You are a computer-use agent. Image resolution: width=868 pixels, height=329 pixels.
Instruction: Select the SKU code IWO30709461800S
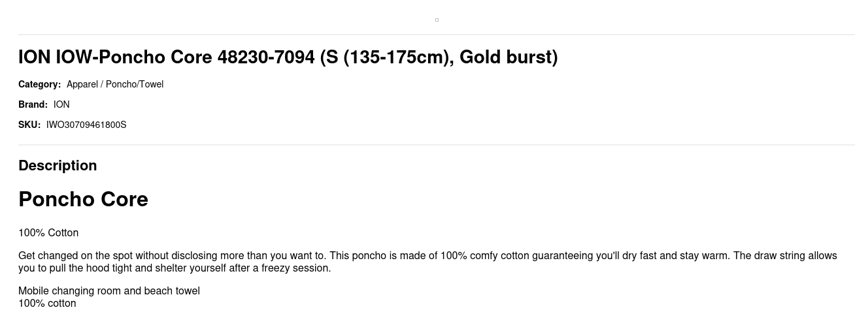86,125
